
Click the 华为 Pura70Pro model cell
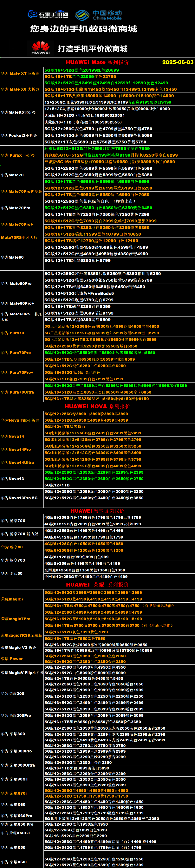[x=22, y=353]
